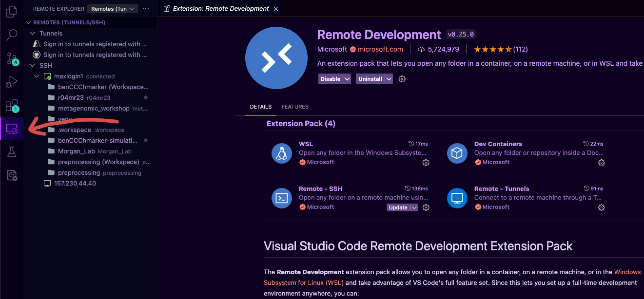
Task: Click the Remote - Tunnels monitor icon
Action: coord(457,198)
